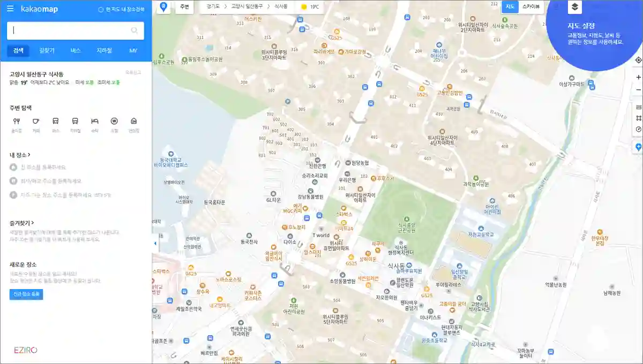643x364 pixels.
Task: Toggle the 주변 search option
Action: pos(184,7)
